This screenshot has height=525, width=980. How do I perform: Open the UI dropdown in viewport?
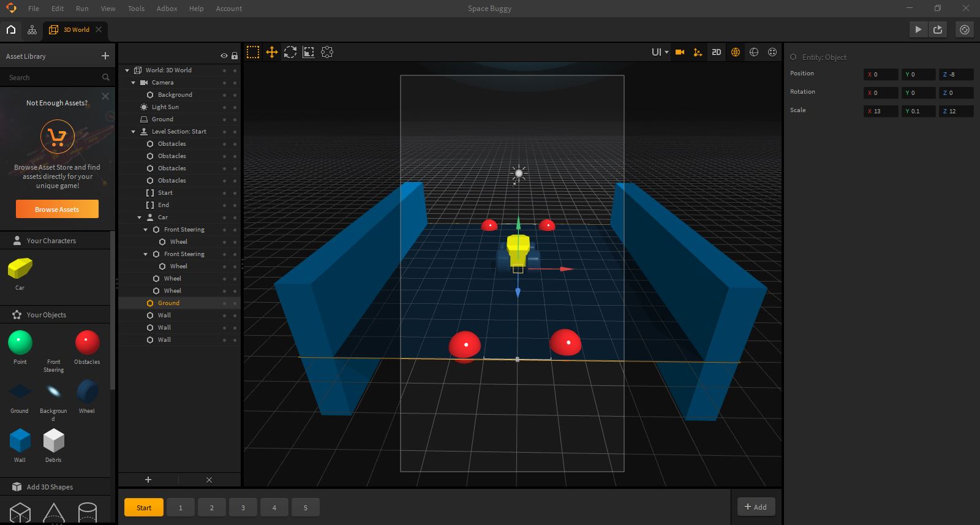660,53
